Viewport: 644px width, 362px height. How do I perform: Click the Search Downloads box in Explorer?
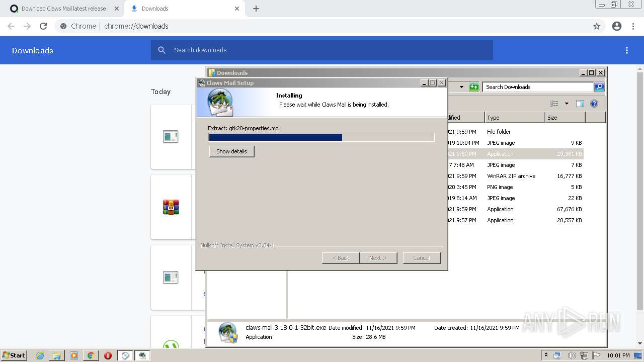pyautogui.click(x=538, y=87)
